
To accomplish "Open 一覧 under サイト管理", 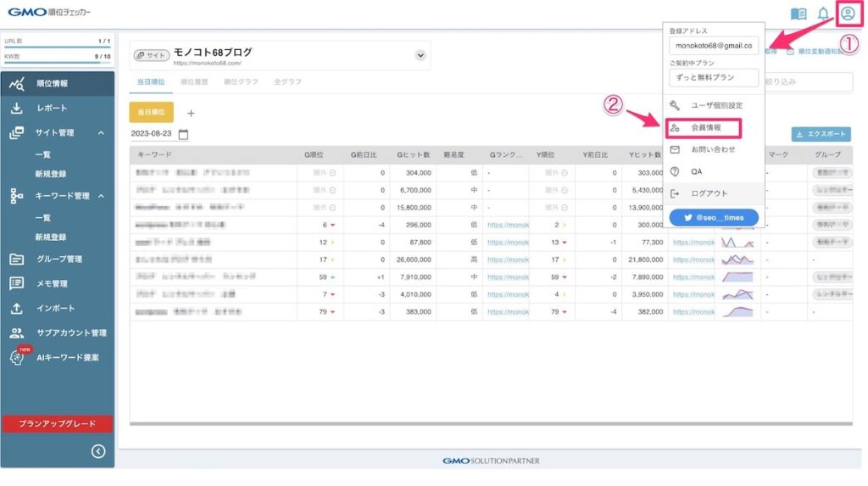I will [42, 154].
